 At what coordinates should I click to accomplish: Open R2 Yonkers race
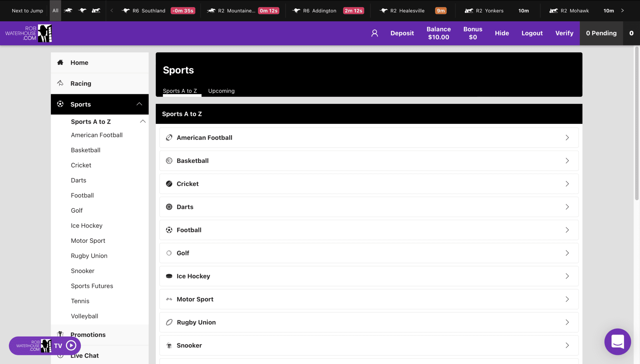(x=497, y=11)
